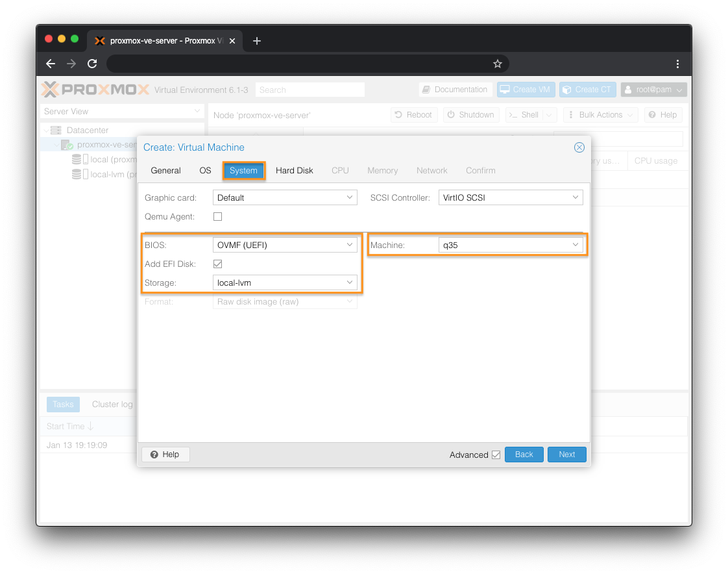The width and height of the screenshot is (728, 574).
Task: Click the browser forward arrow
Action: pyautogui.click(x=71, y=64)
